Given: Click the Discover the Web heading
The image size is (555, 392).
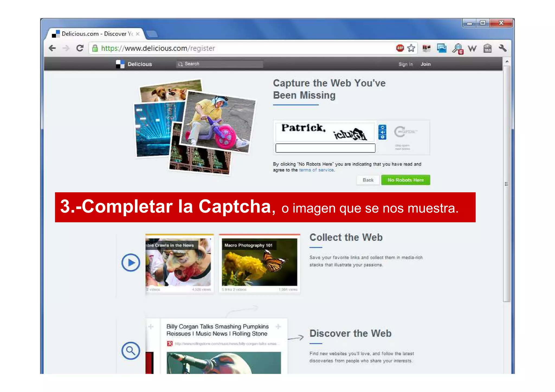Looking at the screenshot, I should (x=350, y=333).
